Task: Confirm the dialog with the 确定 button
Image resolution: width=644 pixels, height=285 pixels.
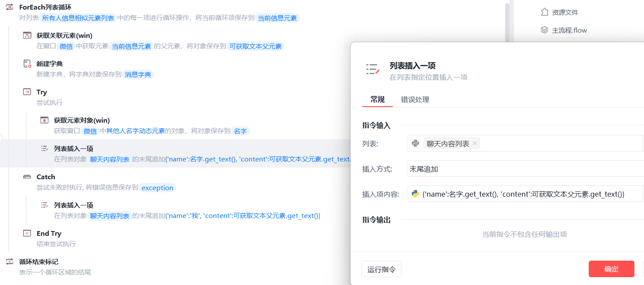Action: click(x=611, y=269)
